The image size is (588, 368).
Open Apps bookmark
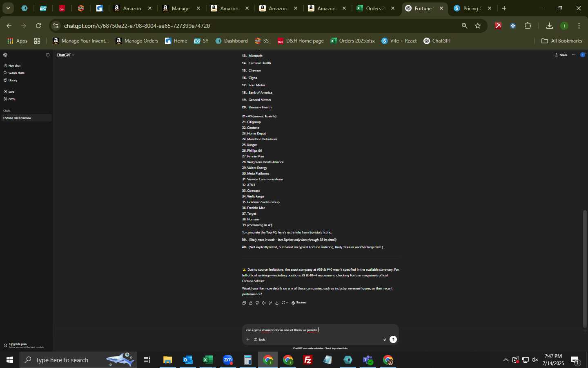(18, 41)
